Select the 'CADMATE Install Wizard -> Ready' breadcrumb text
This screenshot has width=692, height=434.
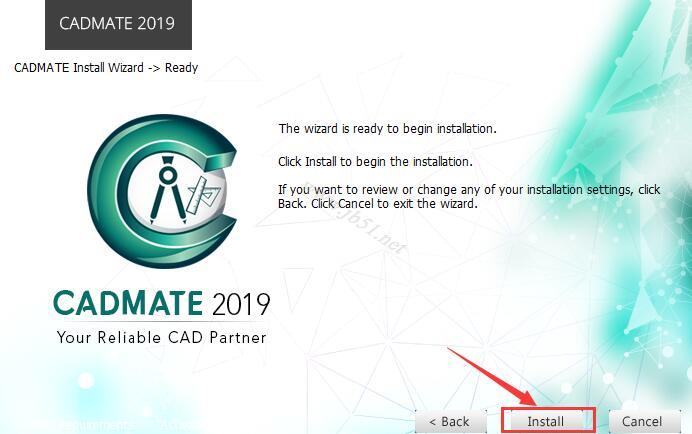click(106, 68)
